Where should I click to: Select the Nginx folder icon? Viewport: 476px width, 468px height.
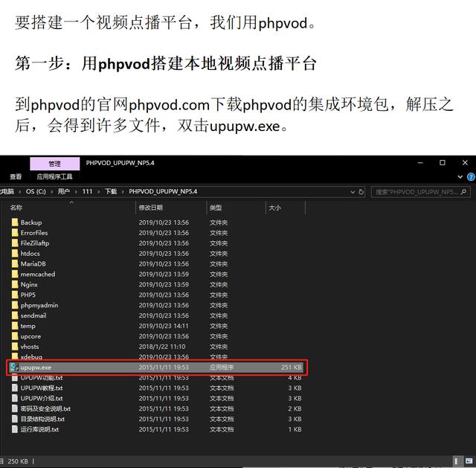click(15, 284)
